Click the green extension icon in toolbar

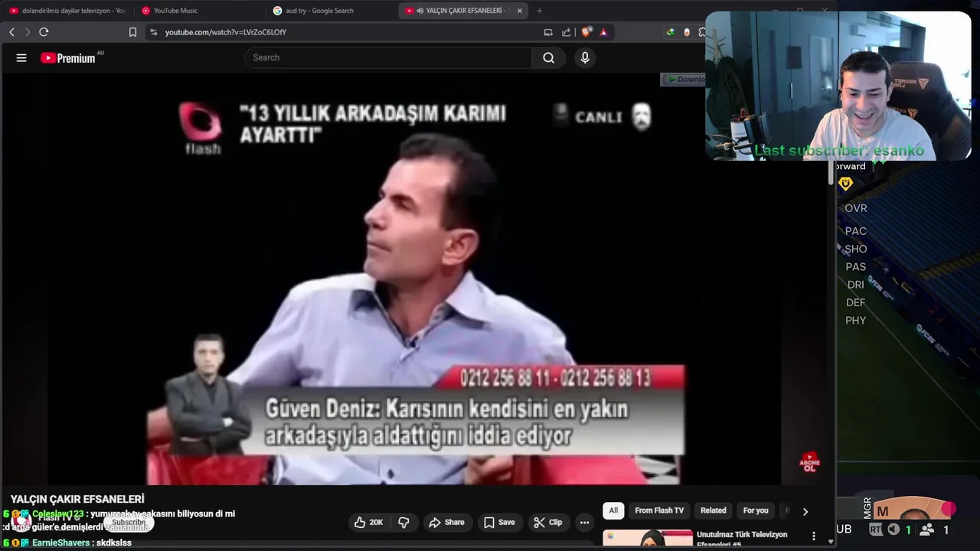671,32
